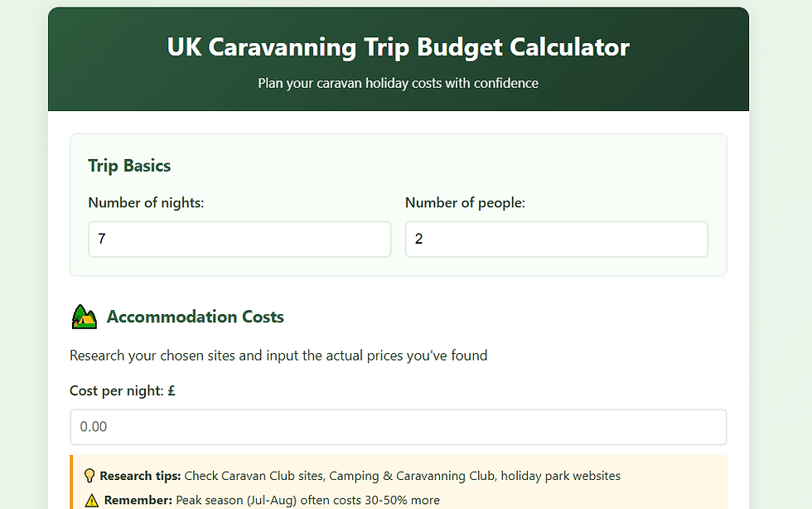Click the Cost per night input showing 0.00
Screen dimensions: 812x509
pos(399,426)
